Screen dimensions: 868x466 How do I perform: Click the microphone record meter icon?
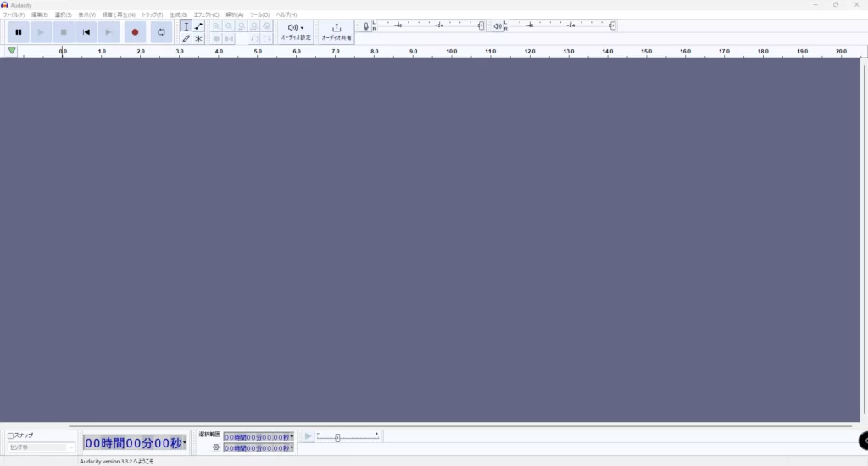(366, 26)
